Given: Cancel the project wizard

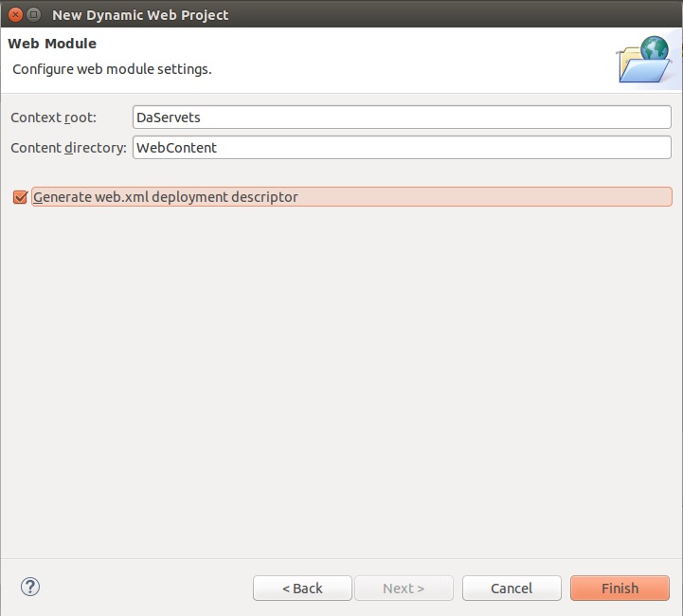Looking at the screenshot, I should click(x=512, y=588).
